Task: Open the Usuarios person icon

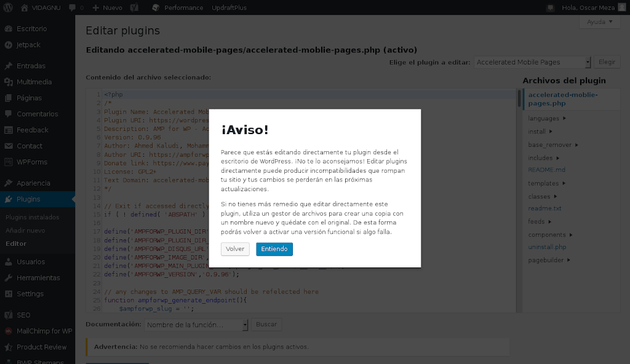Action: (x=9, y=262)
